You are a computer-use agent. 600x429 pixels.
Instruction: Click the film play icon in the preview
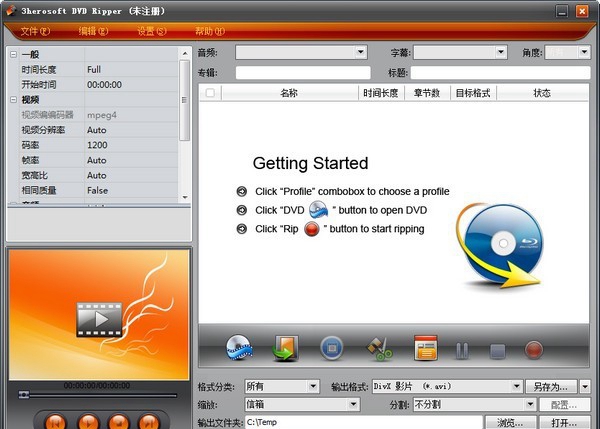[x=99, y=319]
